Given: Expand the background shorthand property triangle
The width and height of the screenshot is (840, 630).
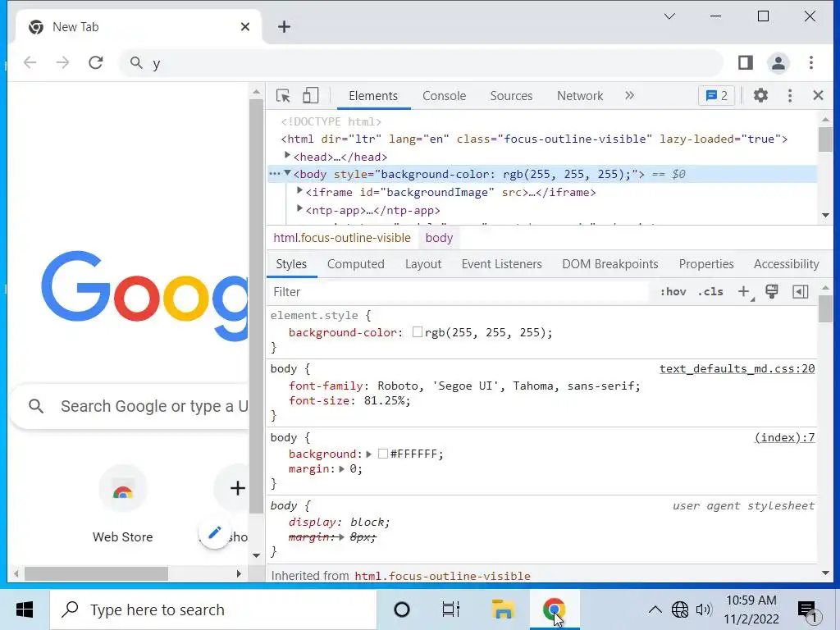Looking at the screenshot, I should pyautogui.click(x=368, y=454).
